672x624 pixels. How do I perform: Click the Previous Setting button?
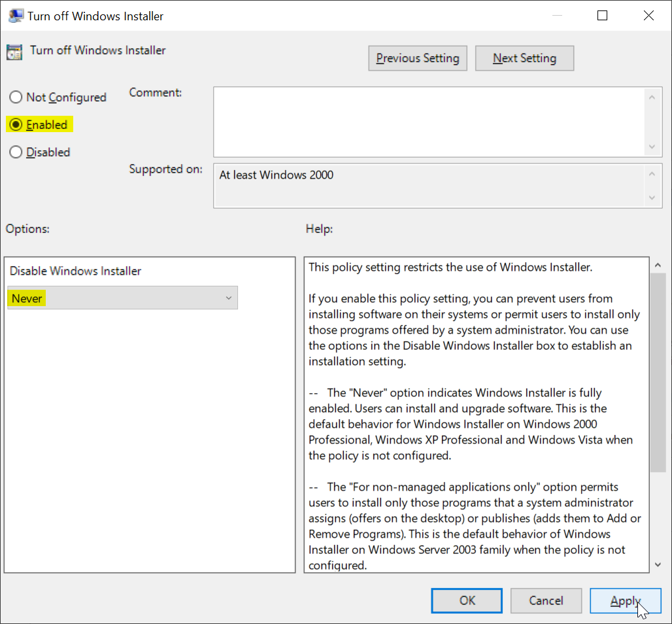coord(418,58)
